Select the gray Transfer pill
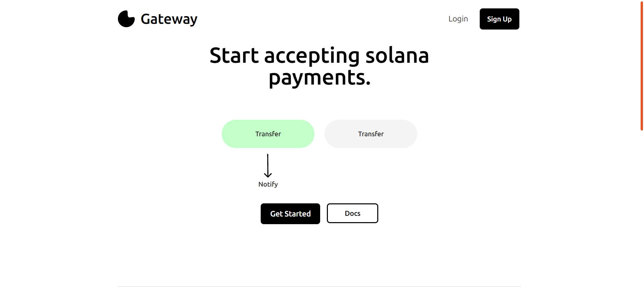The width and height of the screenshot is (644, 301). pos(371,134)
